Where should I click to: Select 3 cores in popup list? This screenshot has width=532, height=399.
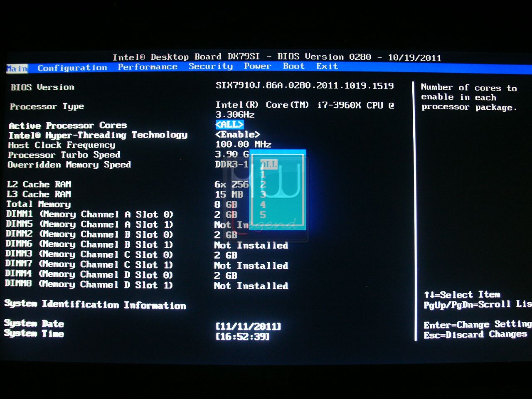[263, 194]
